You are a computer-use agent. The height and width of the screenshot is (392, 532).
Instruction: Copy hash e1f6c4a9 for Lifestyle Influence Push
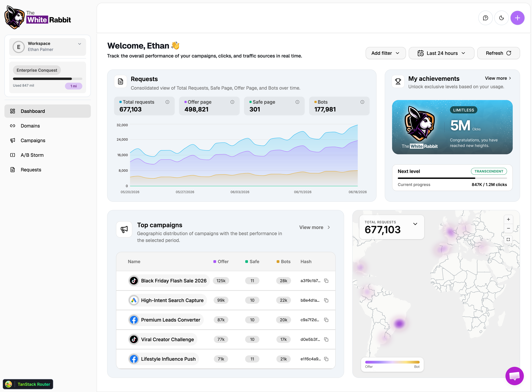pos(326,359)
